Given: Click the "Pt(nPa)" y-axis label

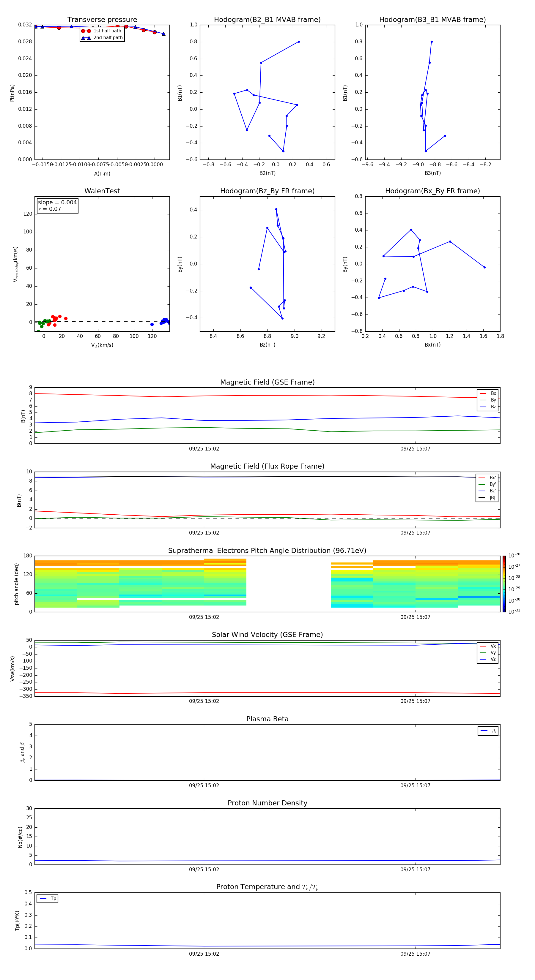Looking at the screenshot, I should [12, 93].
